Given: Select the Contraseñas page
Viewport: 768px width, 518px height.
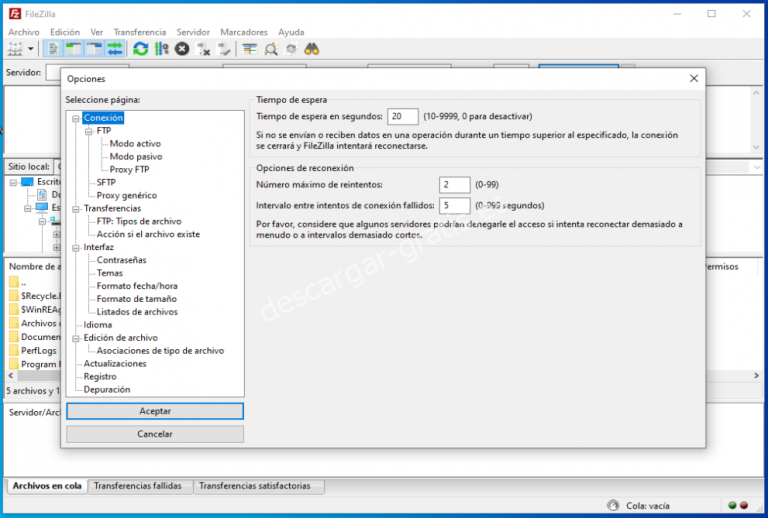Looking at the screenshot, I should (x=121, y=260).
